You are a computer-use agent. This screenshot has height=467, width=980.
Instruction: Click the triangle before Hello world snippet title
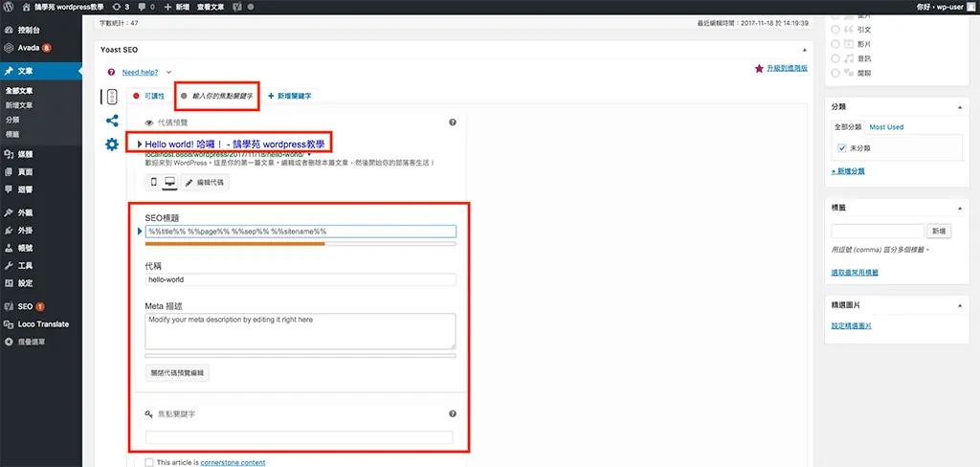coord(140,145)
